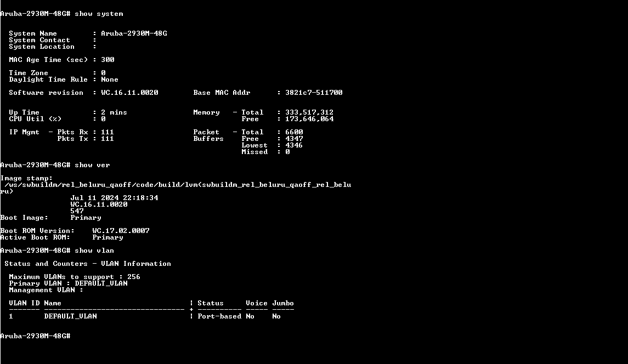This screenshot has height=364, width=628.
Task: Select Packet Buffers Lowest value 4346
Action: [294, 145]
